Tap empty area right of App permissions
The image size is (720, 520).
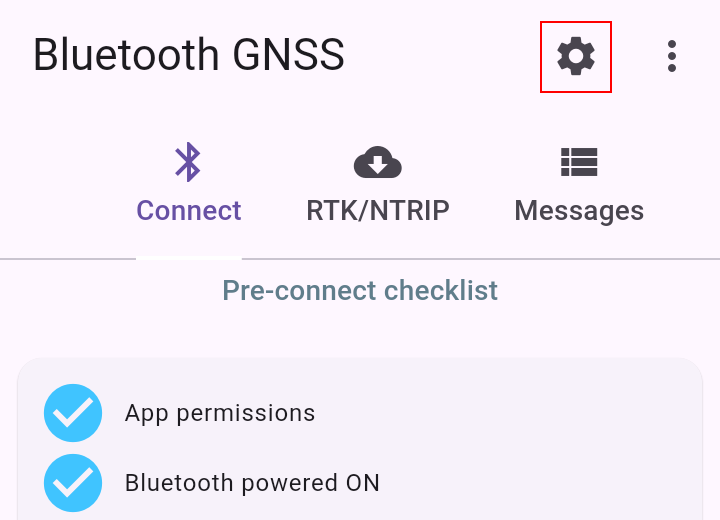point(505,413)
